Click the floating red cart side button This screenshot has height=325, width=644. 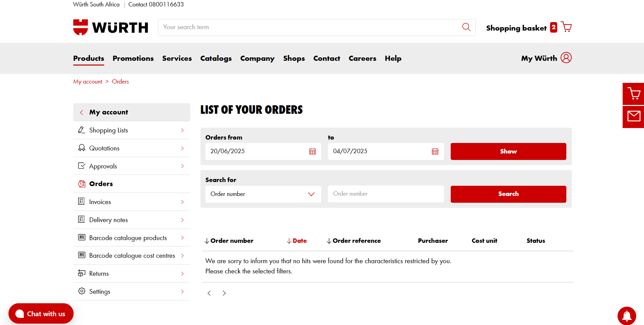(633, 94)
